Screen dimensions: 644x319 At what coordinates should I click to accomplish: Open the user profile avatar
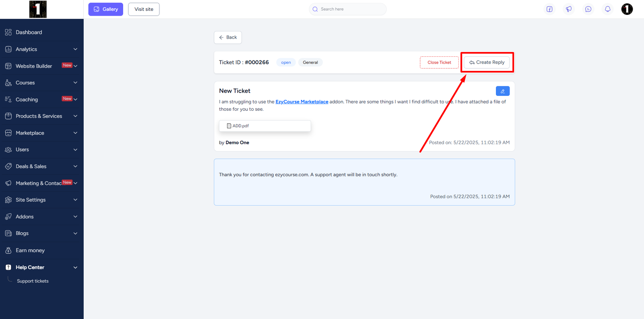click(627, 9)
